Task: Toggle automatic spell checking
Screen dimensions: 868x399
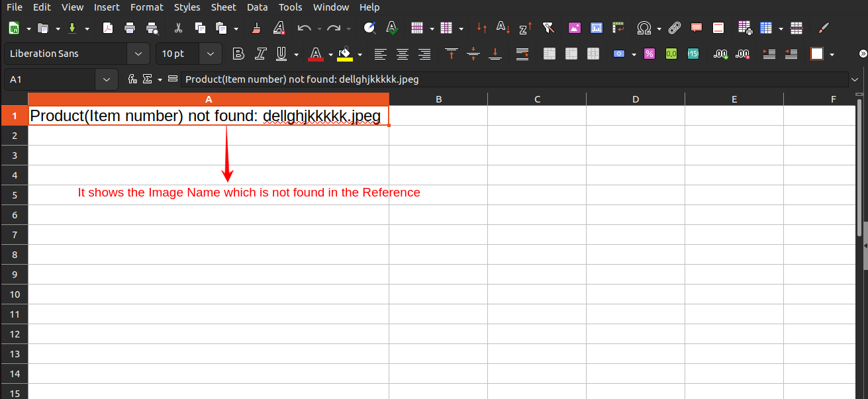Action: pos(391,27)
